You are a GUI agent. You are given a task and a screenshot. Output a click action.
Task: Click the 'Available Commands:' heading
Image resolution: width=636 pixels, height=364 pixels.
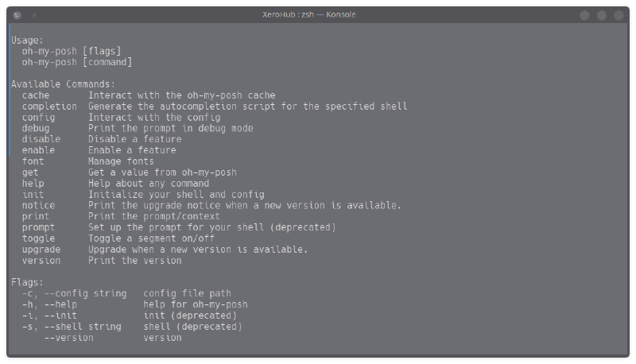point(63,84)
